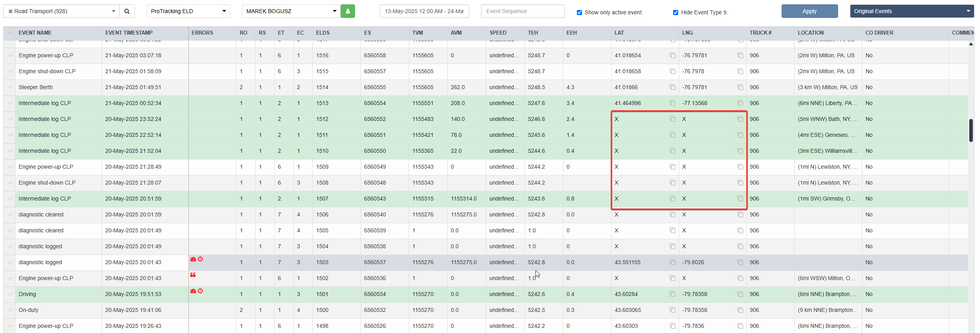Click the Event Sequence input field
Image resolution: width=980 pixels, height=333 pixels.
point(523,11)
